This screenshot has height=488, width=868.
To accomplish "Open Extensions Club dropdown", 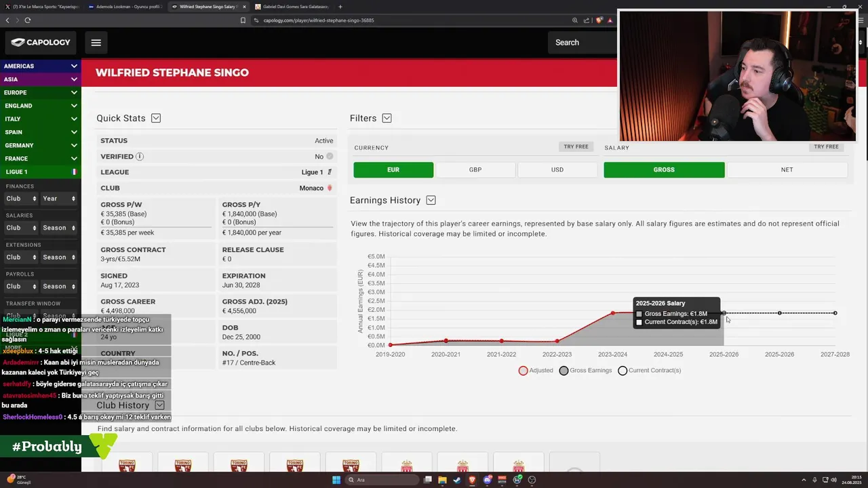I will pyautogui.click(x=22, y=258).
